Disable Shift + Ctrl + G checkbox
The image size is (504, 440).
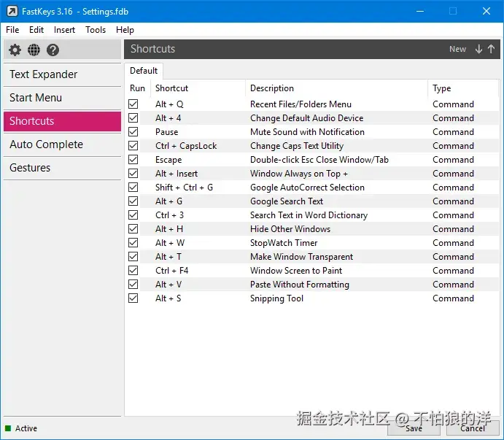click(x=133, y=187)
